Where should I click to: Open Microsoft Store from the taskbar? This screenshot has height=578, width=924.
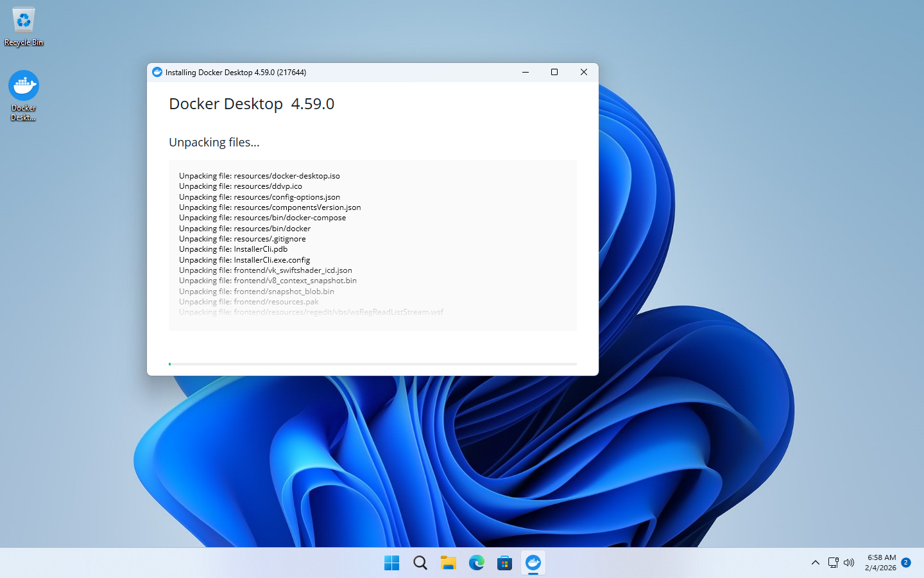coord(504,563)
